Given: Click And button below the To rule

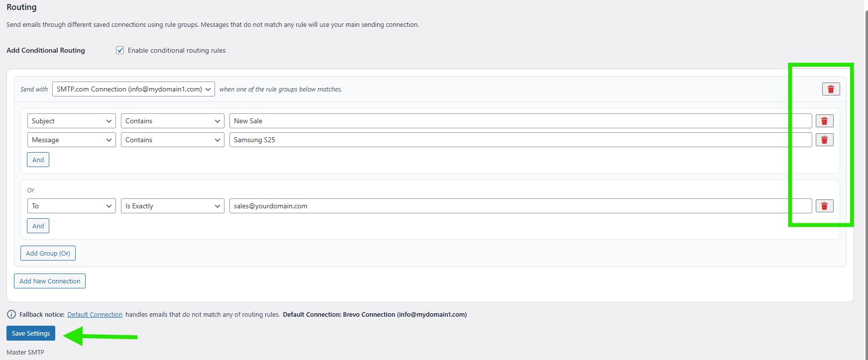Looking at the screenshot, I should [x=38, y=226].
